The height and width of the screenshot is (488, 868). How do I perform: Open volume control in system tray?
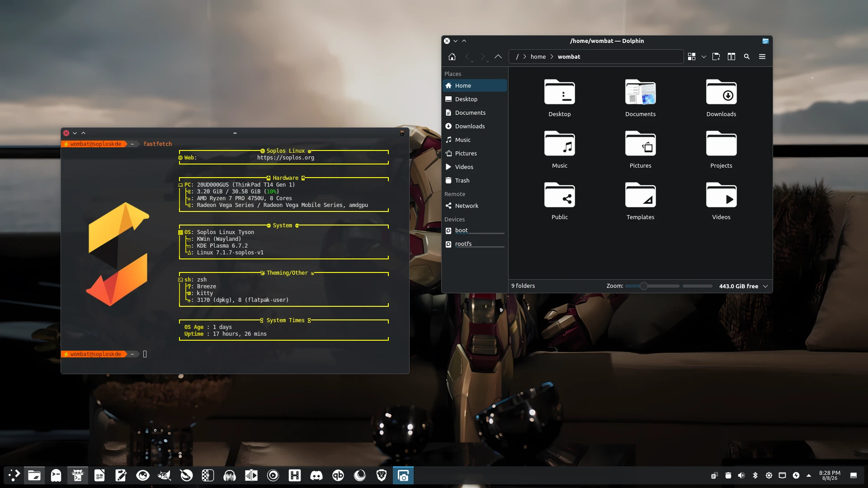coord(741,475)
